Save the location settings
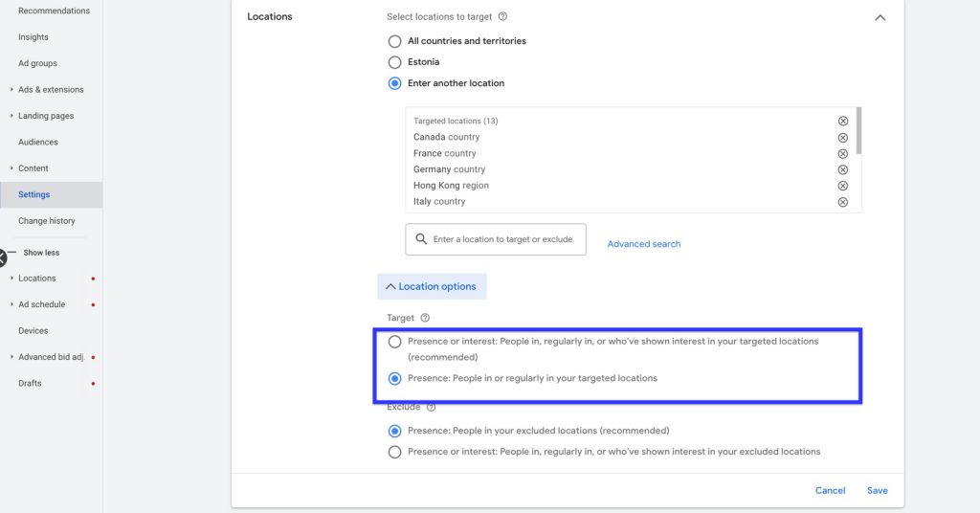This screenshot has height=513, width=980. tap(877, 490)
